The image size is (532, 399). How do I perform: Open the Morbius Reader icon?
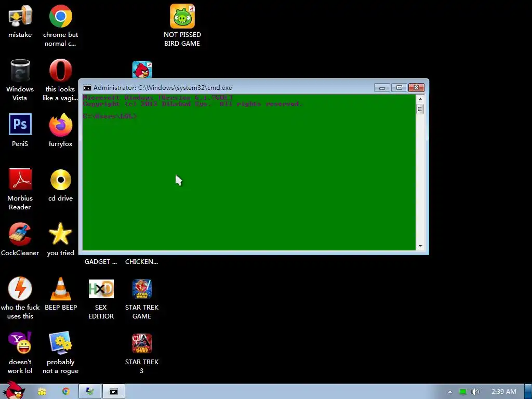coord(20,179)
